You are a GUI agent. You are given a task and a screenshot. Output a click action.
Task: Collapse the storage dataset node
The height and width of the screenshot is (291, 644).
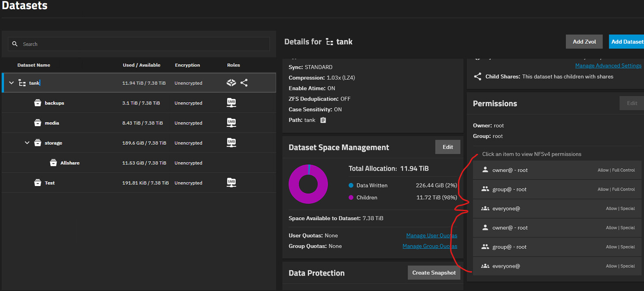[27, 143]
